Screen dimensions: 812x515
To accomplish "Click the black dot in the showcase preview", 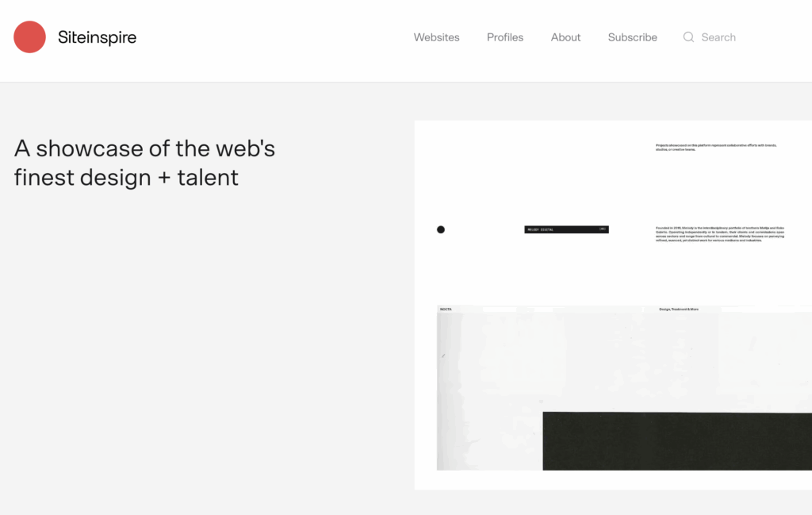I will [x=441, y=229].
